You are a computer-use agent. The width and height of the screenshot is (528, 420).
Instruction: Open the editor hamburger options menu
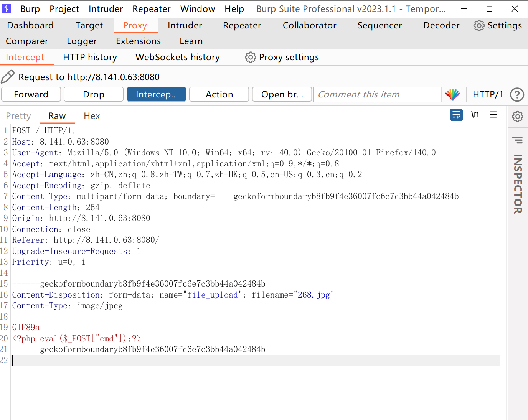tap(493, 115)
